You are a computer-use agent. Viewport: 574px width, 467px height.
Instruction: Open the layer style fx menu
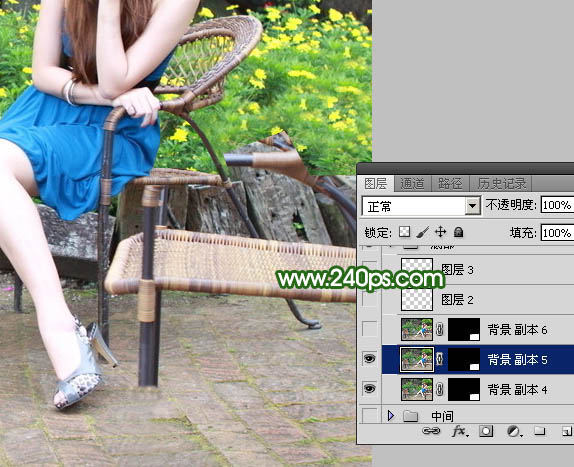click(460, 431)
